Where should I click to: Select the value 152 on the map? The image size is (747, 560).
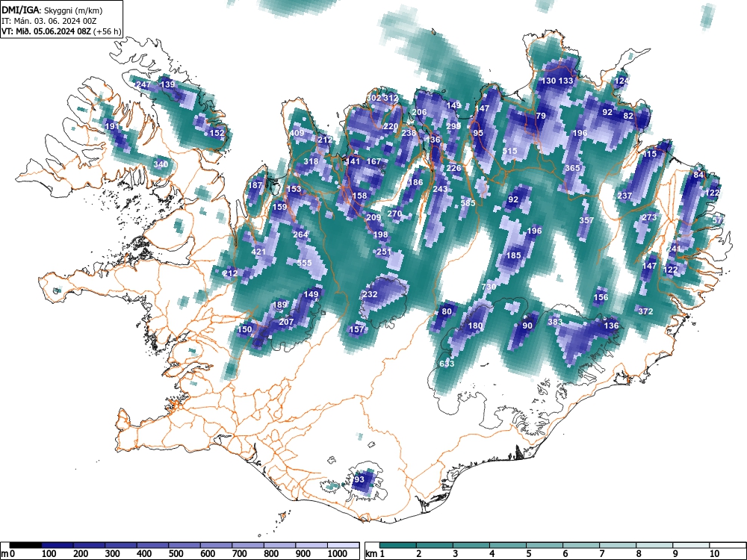click(217, 133)
